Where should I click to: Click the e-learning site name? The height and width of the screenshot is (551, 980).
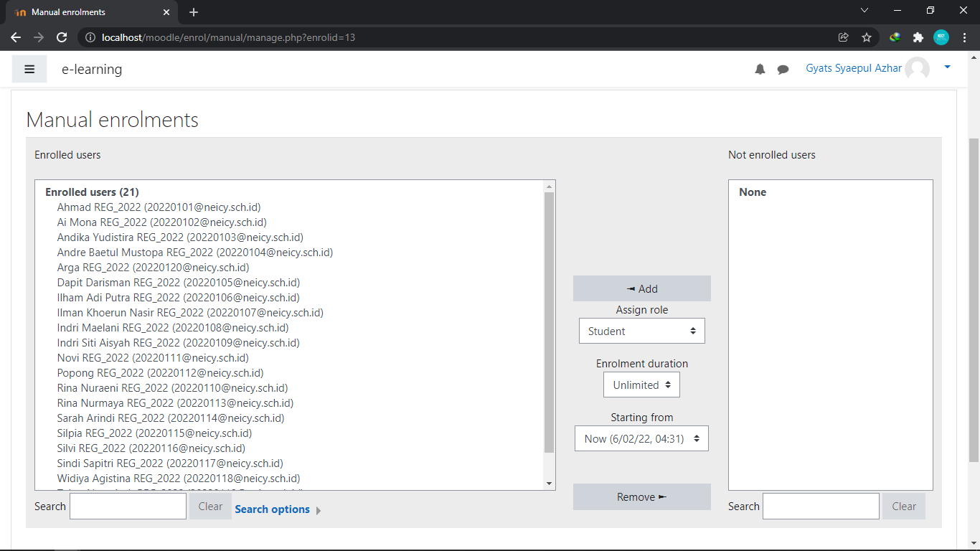92,70
